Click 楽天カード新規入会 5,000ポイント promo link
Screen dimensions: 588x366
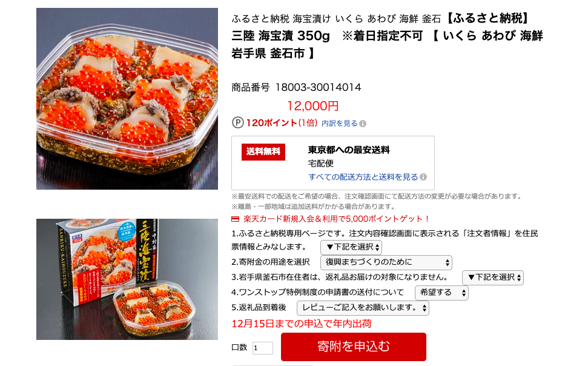[335, 219]
